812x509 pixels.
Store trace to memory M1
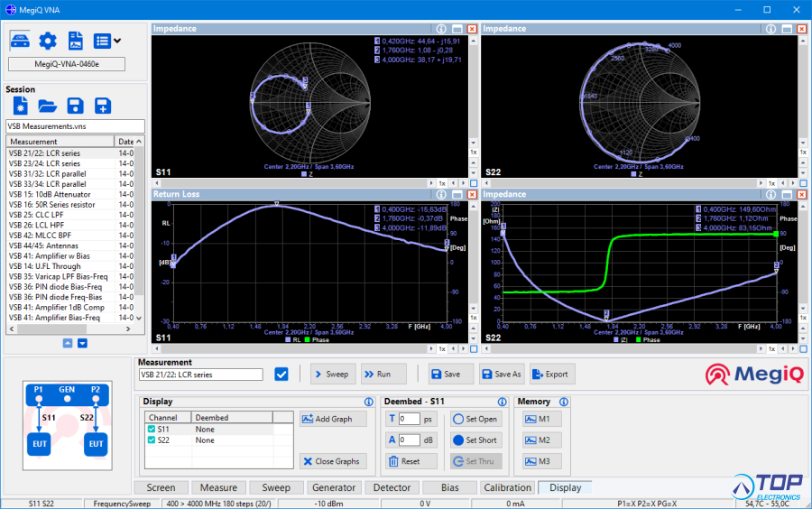(x=541, y=419)
